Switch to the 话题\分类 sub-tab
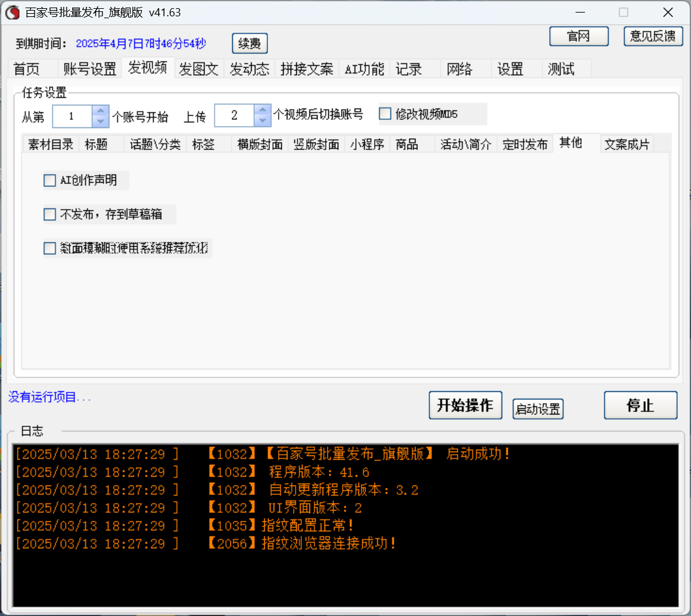 155,144
